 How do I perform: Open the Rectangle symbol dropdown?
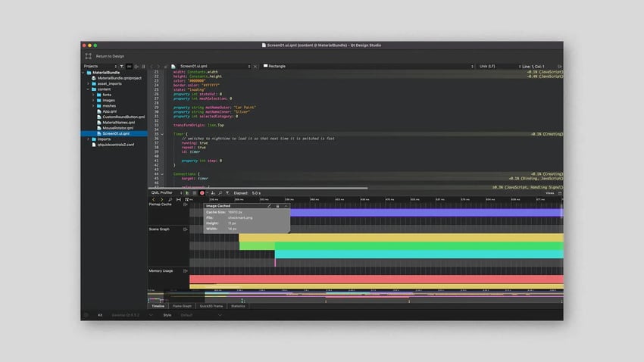(x=368, y=66)
